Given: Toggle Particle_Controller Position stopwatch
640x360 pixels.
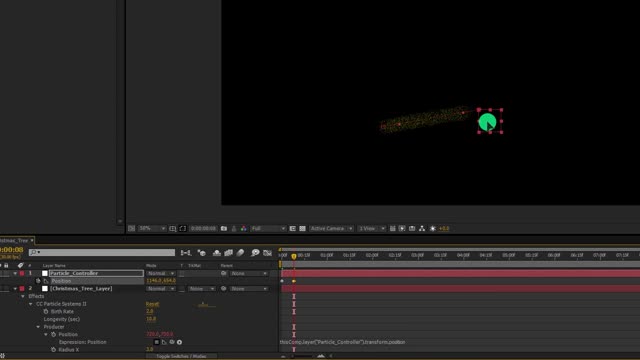Looking at the screenshot, I should coord(38,281).
